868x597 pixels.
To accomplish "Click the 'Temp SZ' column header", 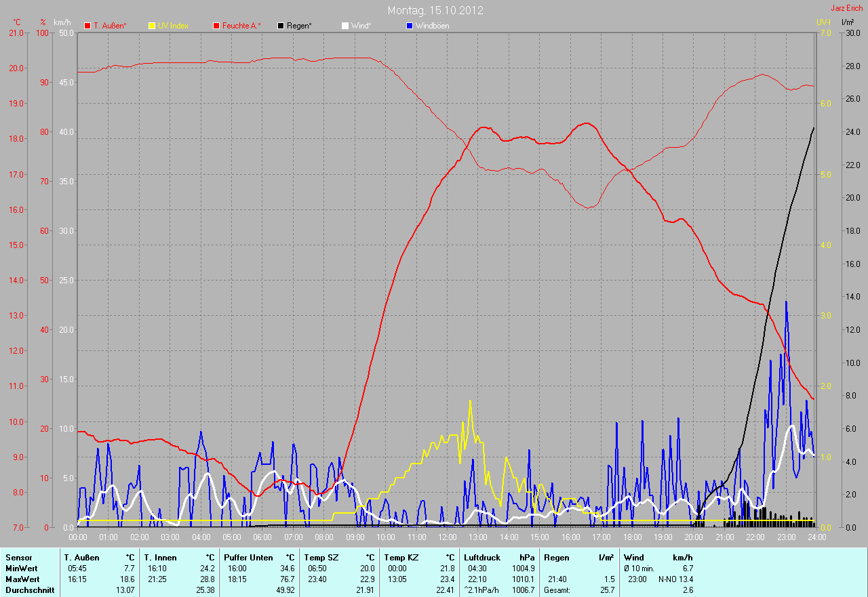I will click(320, 557).
